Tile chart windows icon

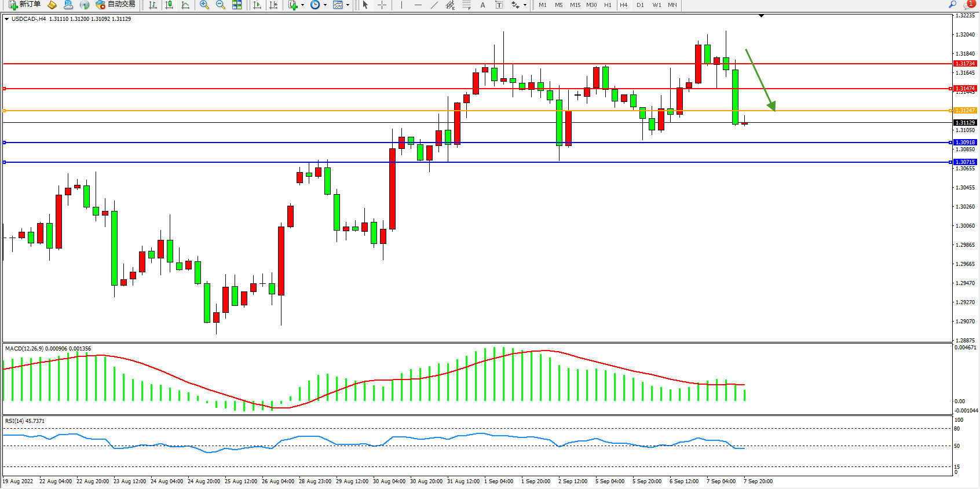(x=237, y=5)
